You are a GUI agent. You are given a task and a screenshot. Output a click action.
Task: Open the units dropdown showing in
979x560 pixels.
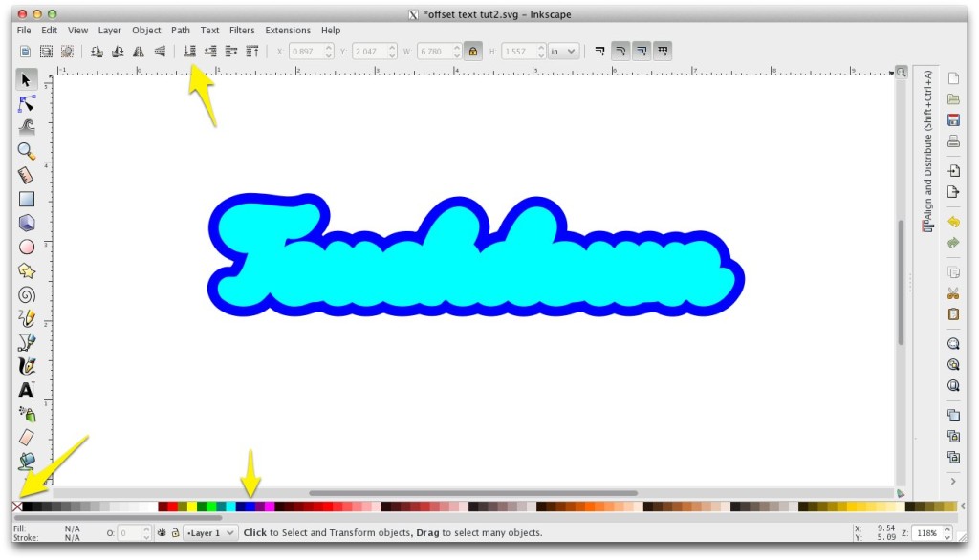point(563,51)
